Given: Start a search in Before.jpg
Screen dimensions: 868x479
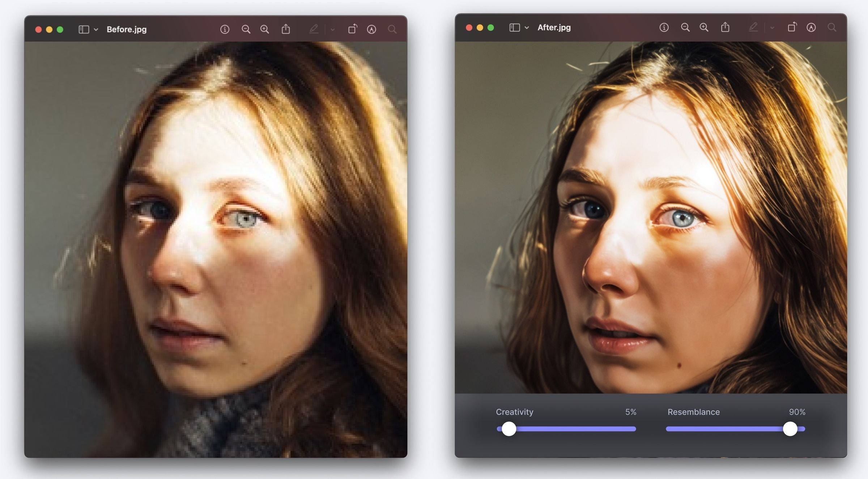Looking at the screenshot, I should pos(392,30).
